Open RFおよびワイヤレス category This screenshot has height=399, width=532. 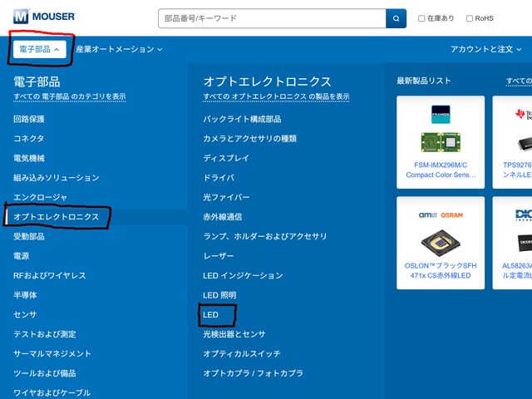tap(50, 275)
